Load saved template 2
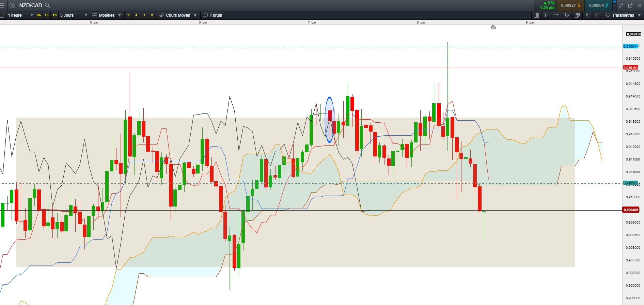This screenshot has width=644, height=305. [152, 15]
